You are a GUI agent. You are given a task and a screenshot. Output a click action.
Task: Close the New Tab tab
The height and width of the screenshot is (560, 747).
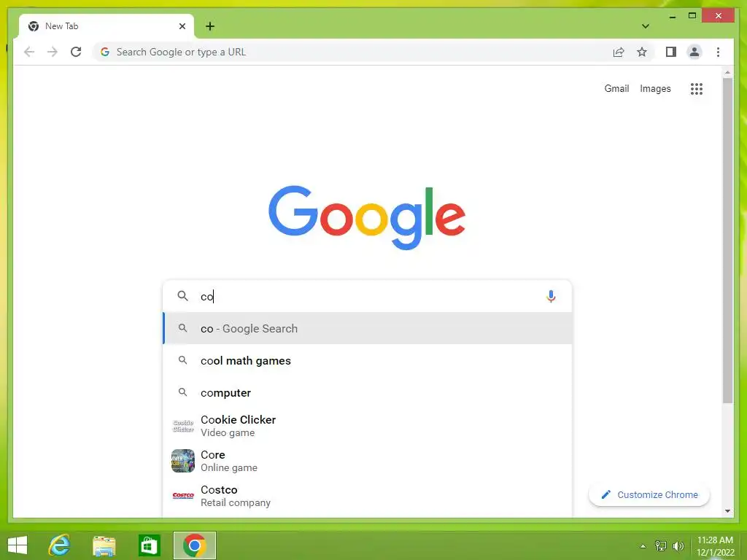point(182,26)
